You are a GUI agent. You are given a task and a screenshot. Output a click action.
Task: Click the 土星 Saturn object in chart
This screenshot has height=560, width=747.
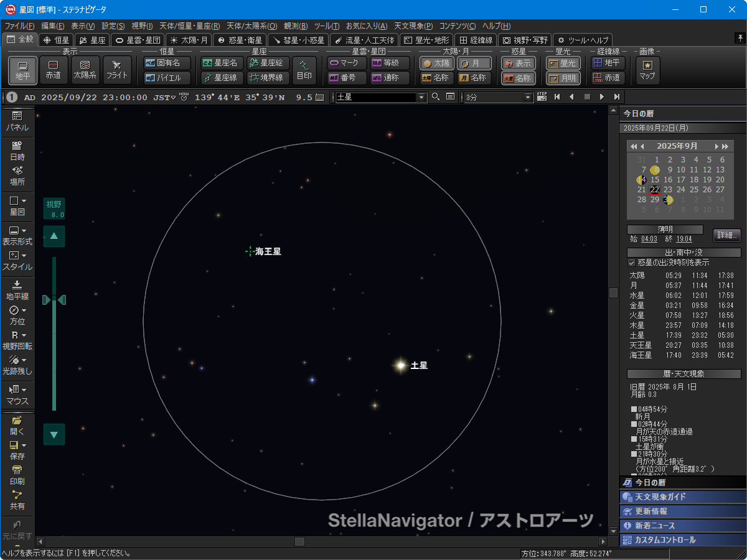[x=400, y=365]
